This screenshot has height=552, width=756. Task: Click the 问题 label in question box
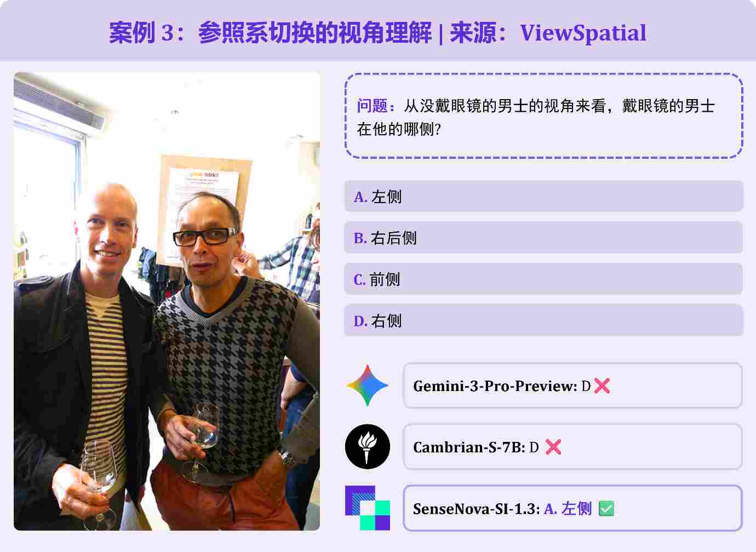point(372,106)
